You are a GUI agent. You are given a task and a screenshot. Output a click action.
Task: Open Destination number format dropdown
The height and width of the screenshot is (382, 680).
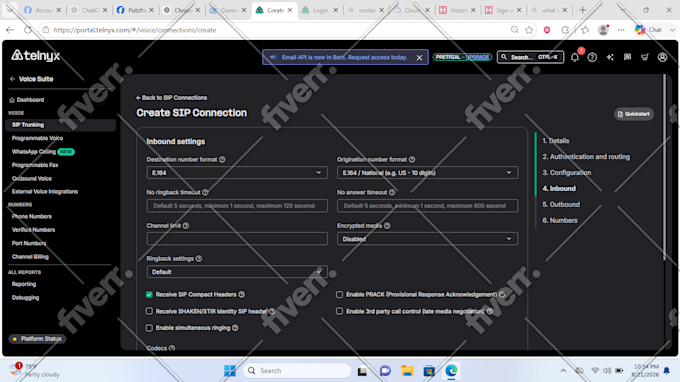tap(237, 173)
